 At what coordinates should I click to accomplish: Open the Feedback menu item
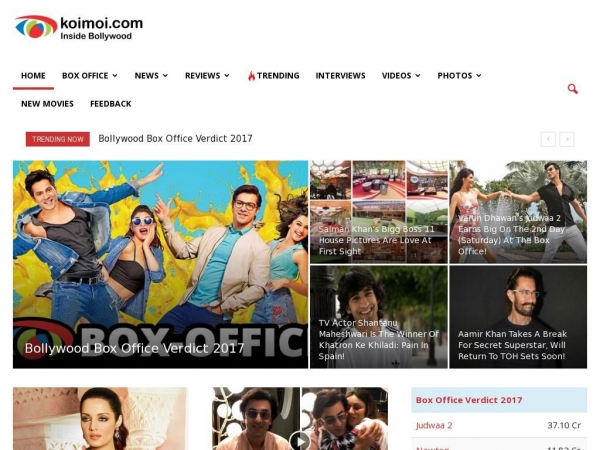[x=111, y=104]
